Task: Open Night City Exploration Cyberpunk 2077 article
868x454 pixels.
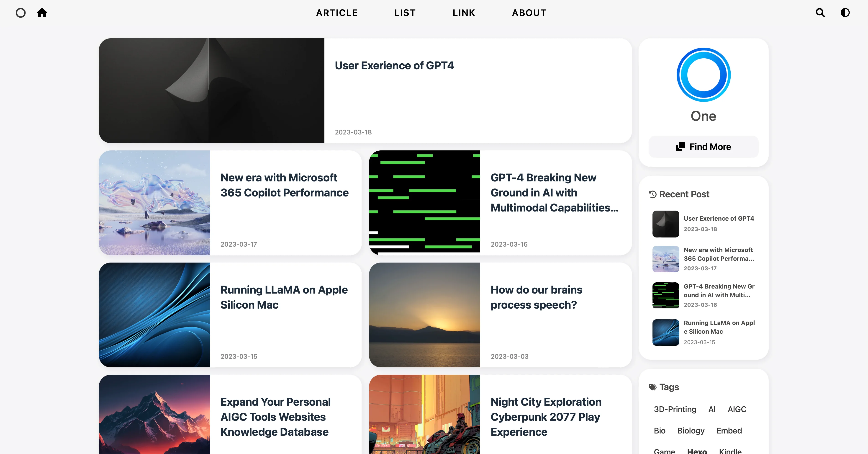Action: [x=546, y=417]
